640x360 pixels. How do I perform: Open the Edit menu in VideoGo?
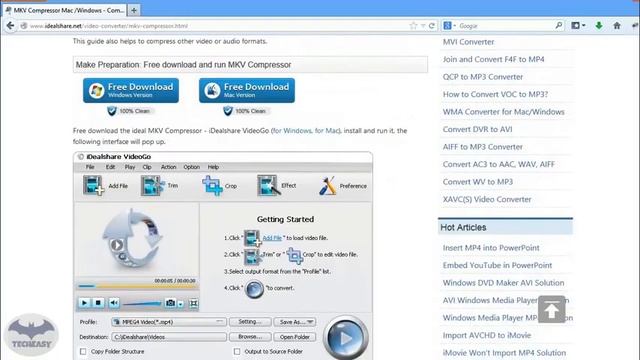110,167
